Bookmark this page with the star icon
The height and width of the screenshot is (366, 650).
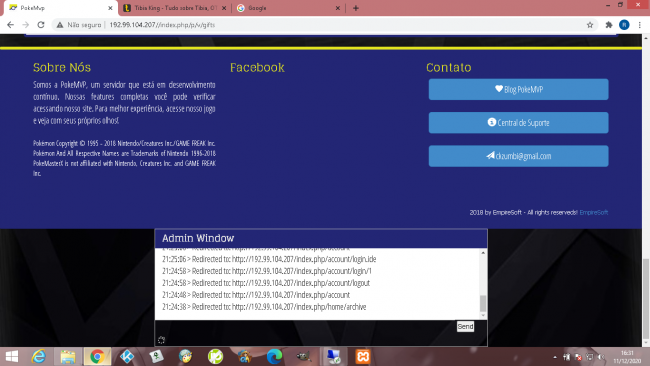tap(590, 25)
